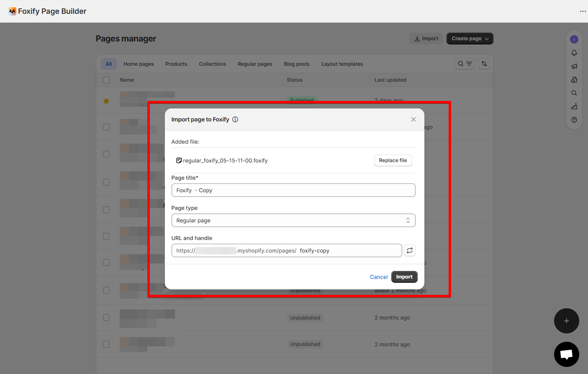Open search and filter in pages table
This screenshot has width=588, height=374.
tap(465, 64)
